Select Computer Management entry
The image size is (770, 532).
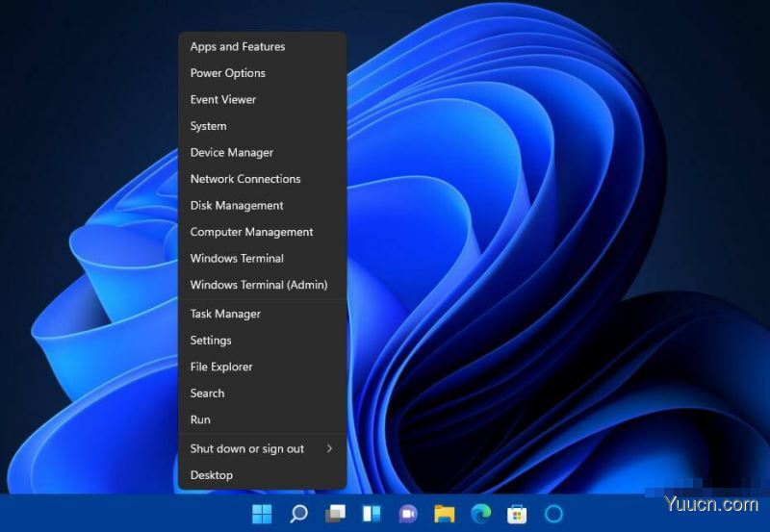(x=262, y=232)
